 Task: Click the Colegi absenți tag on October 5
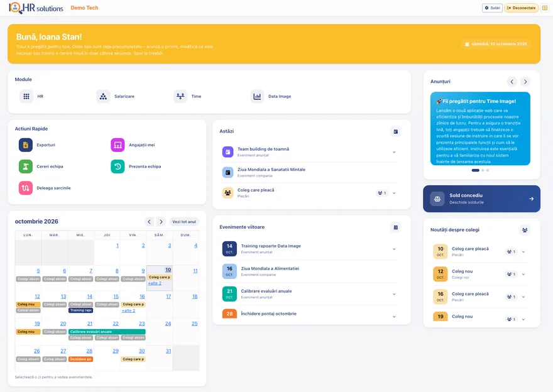[28, 279]
